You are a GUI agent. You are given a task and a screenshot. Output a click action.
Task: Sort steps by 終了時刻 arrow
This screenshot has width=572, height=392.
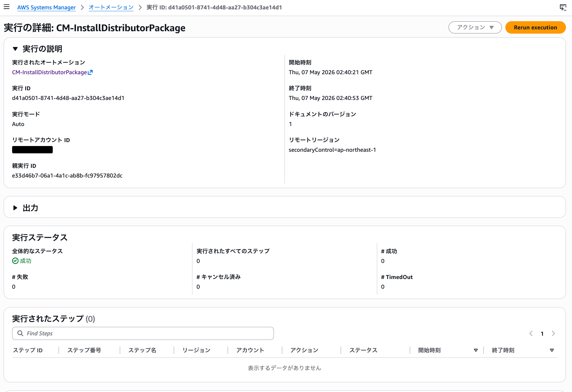point(552,350)
